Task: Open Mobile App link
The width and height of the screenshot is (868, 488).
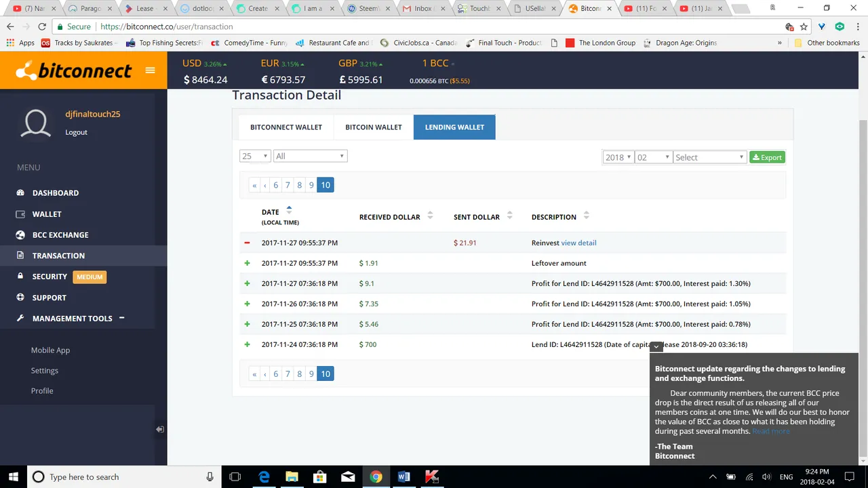Action: click(50, 350)
